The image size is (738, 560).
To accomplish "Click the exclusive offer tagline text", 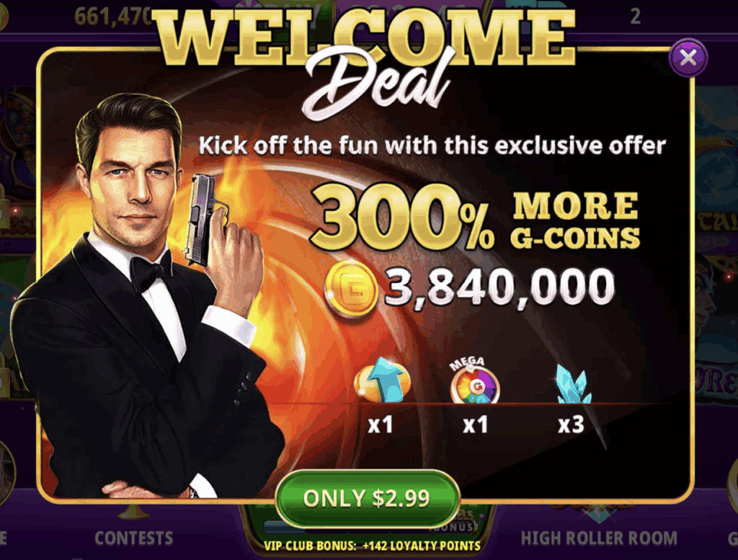I will (x=432, y=146).
